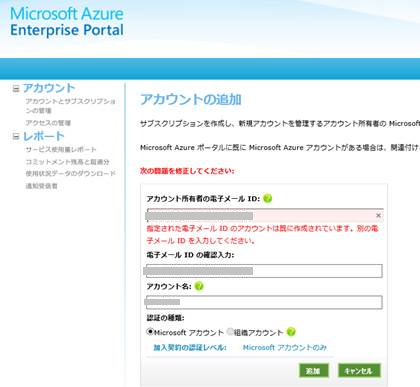Open アカウントとサブスクリプションの管理 page
This screenshot has height=387, width=420.
(x=71, y=105)
